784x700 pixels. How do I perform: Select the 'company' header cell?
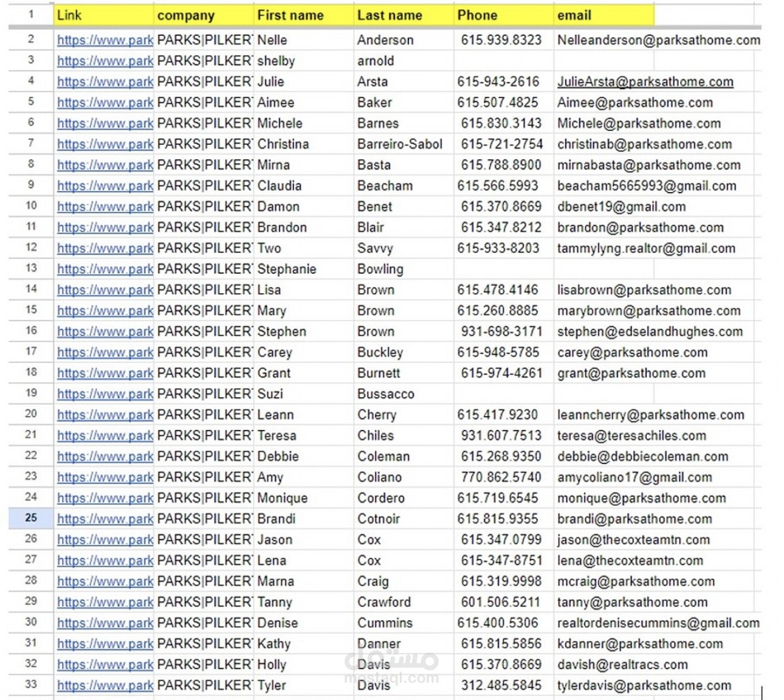204,15
